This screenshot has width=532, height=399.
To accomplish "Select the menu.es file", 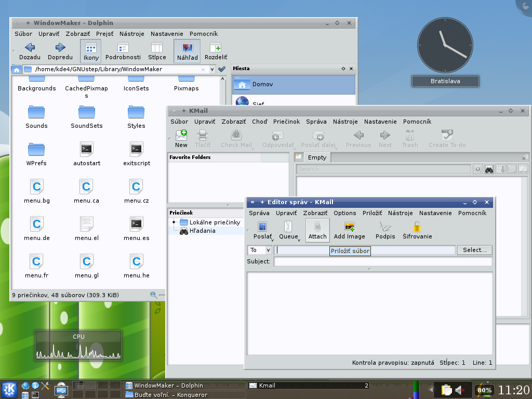I will click(137, 229).
